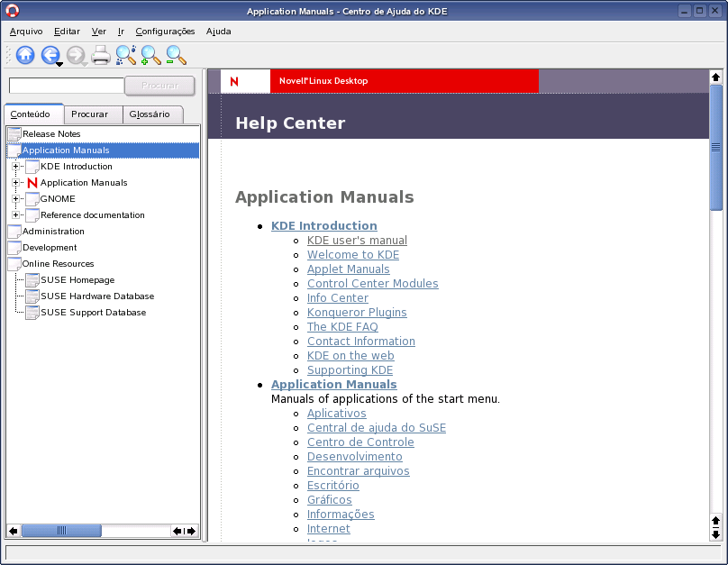The height and width of the screenshot is (565, 728).
Task: Zoom in with the plus magnifier icon
Action: pos(150,55)
